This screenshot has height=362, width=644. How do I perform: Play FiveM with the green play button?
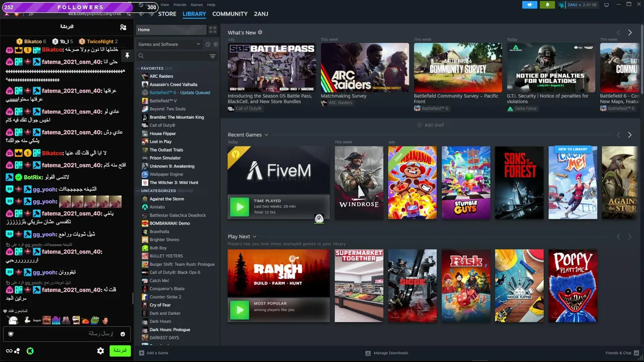pyautogui.click(x=239, y=207)
